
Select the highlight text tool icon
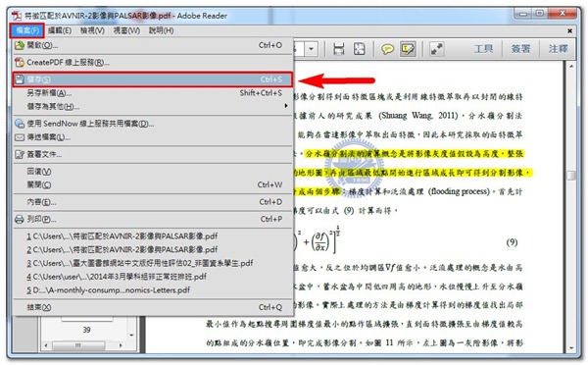pos(408,49)
